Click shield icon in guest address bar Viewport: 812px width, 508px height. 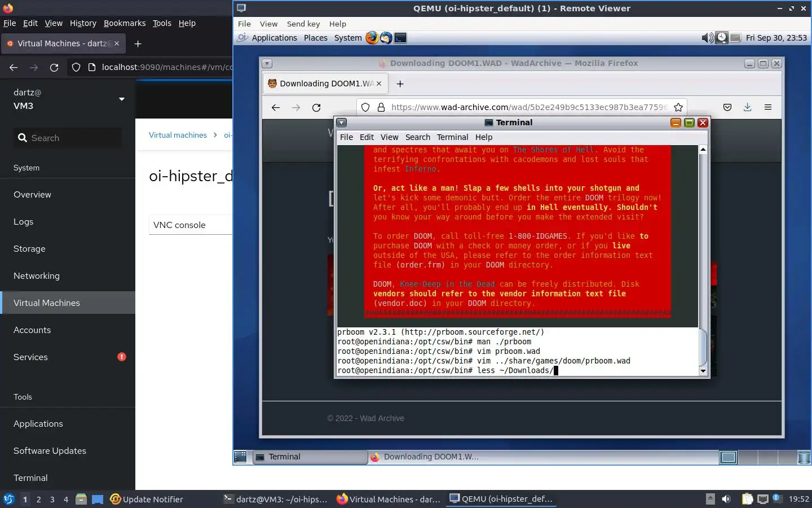coord(365,107)
